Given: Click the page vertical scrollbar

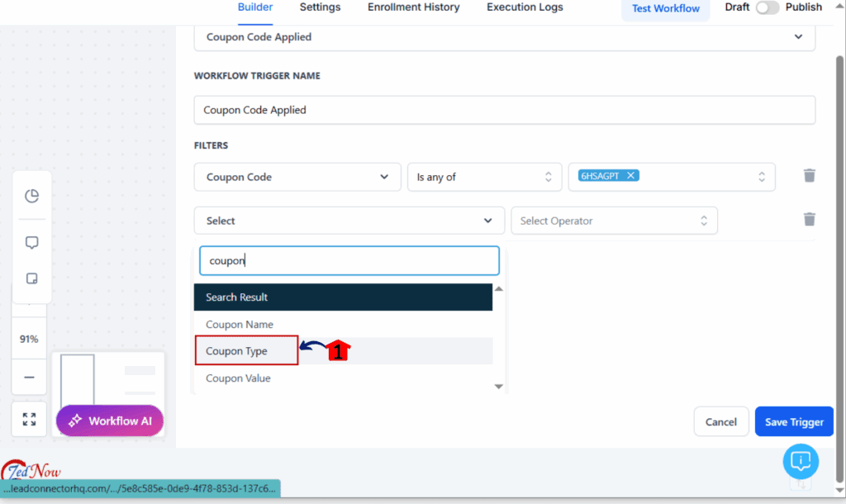Looking at the screenshot, I should [x=839, y=267].
